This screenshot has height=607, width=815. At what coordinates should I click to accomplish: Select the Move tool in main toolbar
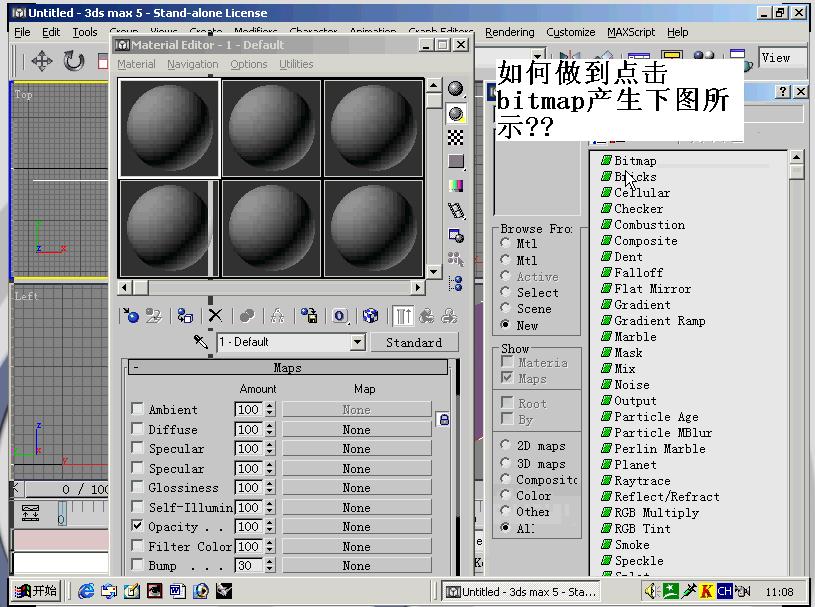pos(42,61)
